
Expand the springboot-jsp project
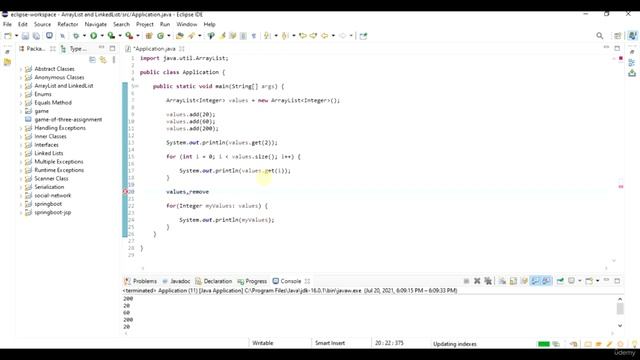coord(21,213)
